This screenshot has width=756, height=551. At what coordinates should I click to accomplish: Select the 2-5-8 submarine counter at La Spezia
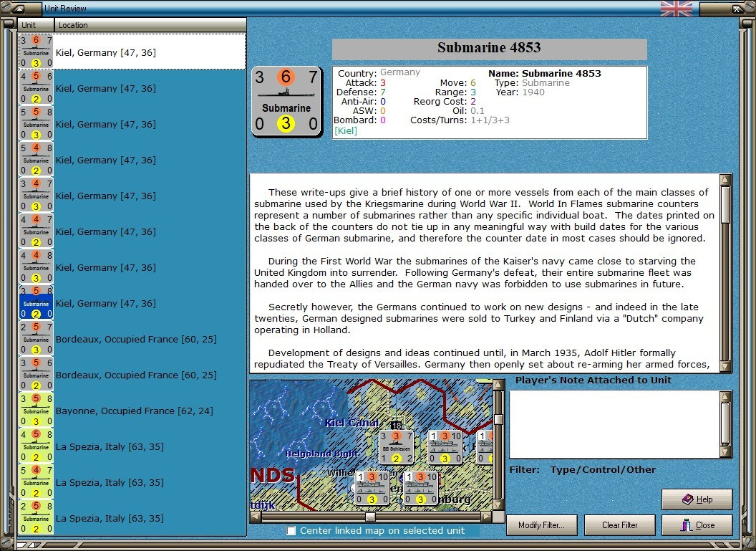(x=37, y=517)
